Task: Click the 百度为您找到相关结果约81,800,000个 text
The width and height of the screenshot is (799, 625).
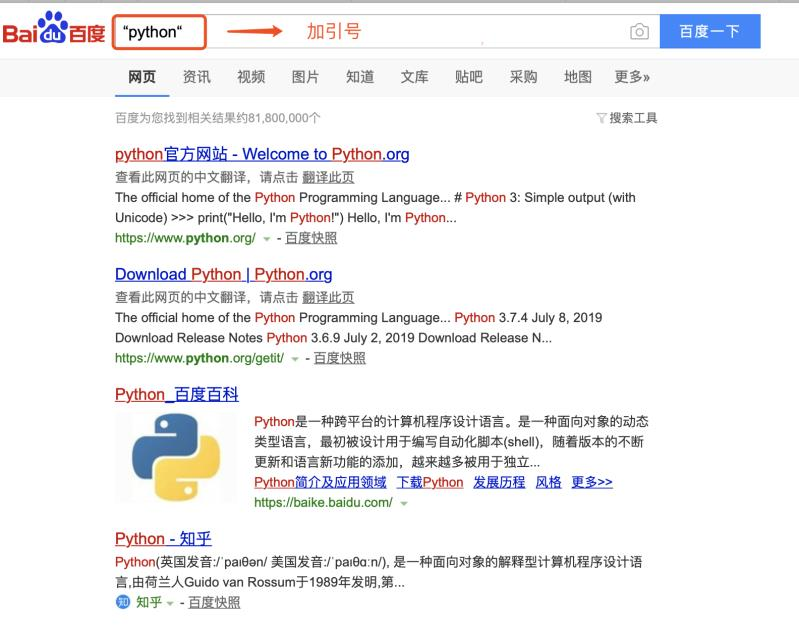Action: pos(218,118)
